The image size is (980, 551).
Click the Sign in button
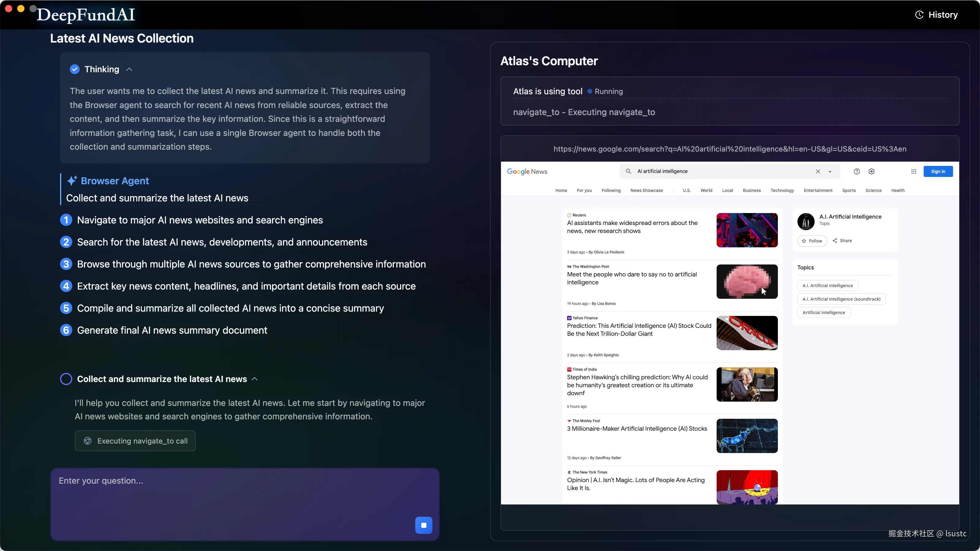tap(938, 171)
